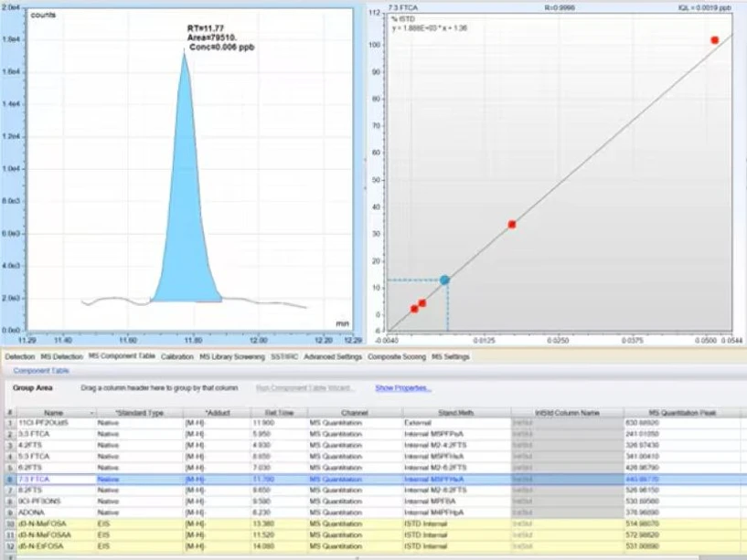The width and height of the screenshot is (747, 560).
Task: Click retention time 14.080 cell
Action: [279, 546]
